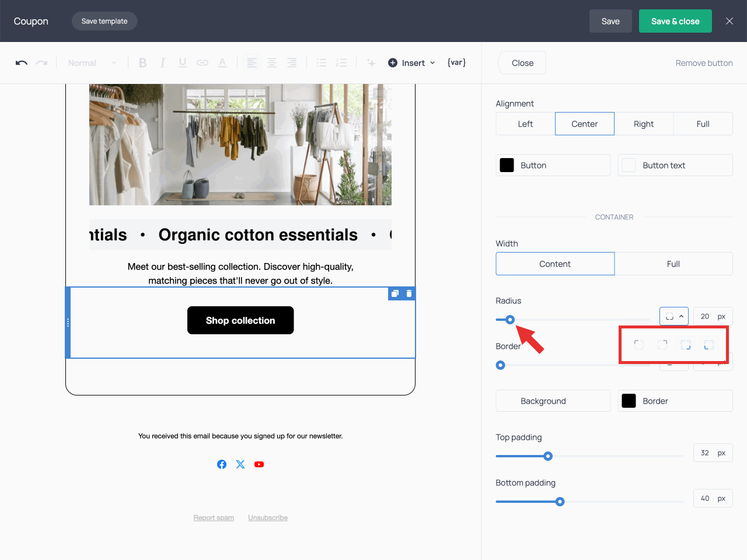Delete the button block using trash icon
This screenshot has width=747, height=560.
pyautogui.click(x=409, y=293)
